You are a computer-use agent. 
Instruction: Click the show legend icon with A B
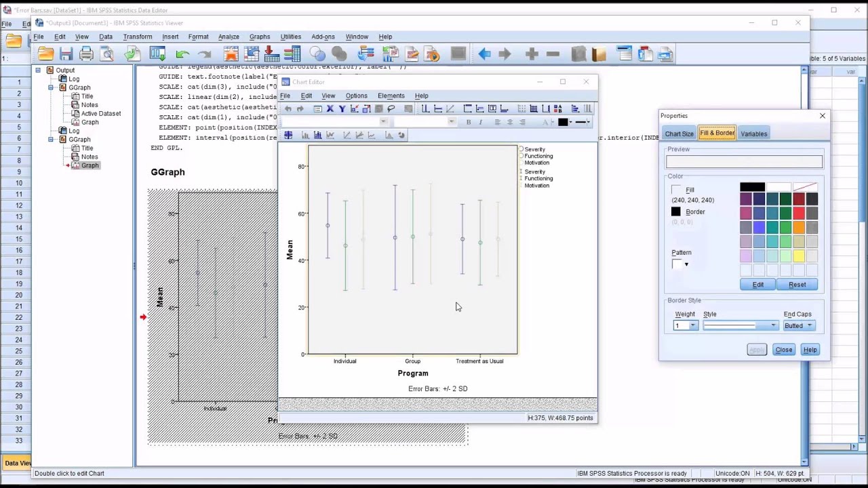click(558, 108)
